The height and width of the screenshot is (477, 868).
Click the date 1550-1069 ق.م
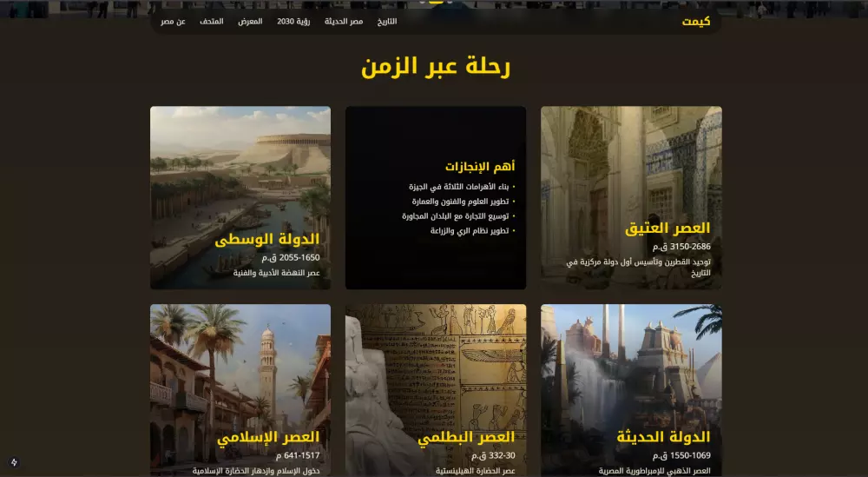681,455
